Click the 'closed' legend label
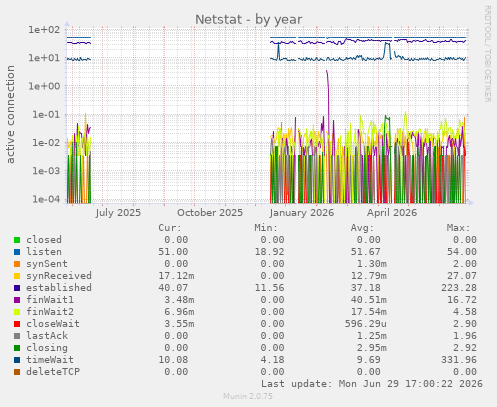The height and width of the screenshot is (407, 497). 44,240
